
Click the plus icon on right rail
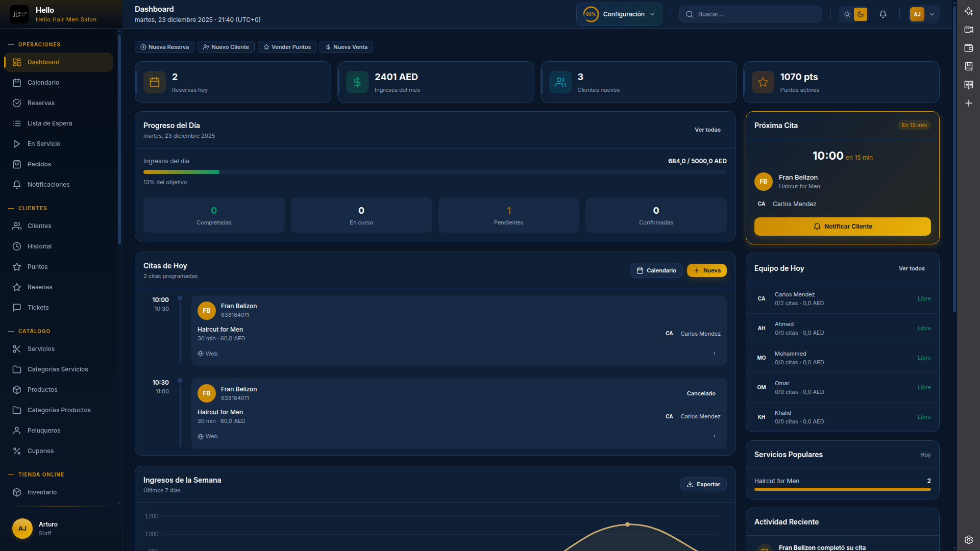pos(969,103)
